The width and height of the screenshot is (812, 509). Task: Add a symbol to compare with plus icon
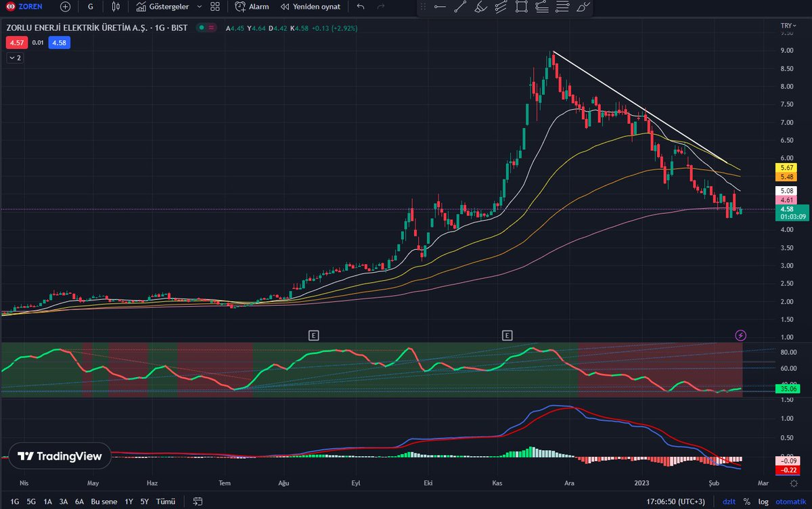(65, 6)
